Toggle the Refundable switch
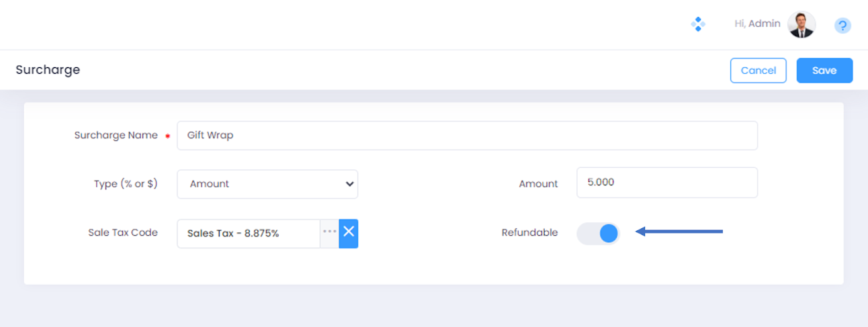The height and width of the screenshot is (327, 868). point(598,233)
